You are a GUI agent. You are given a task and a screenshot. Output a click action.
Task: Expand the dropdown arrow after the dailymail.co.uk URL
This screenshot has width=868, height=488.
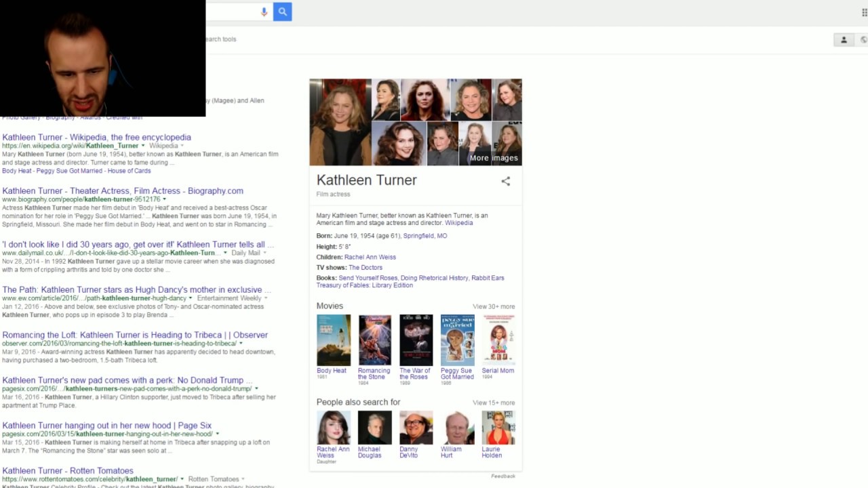pyautogui.click(x=225, y=253)
